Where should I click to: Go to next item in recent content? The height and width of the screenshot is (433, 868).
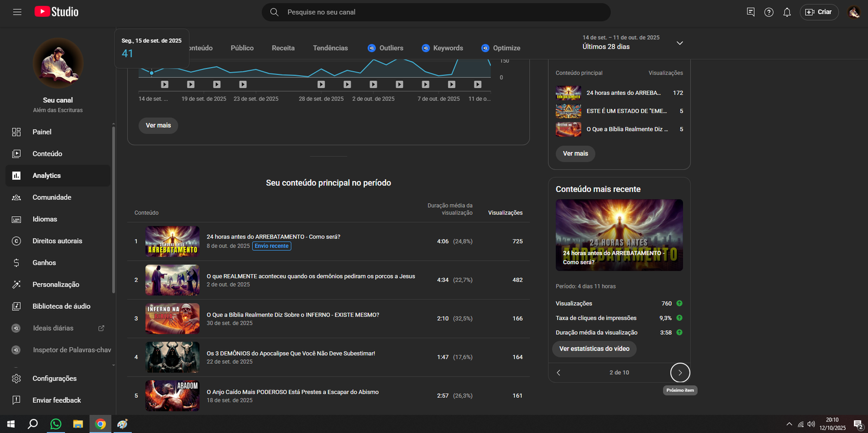click(x=680, y=372)
